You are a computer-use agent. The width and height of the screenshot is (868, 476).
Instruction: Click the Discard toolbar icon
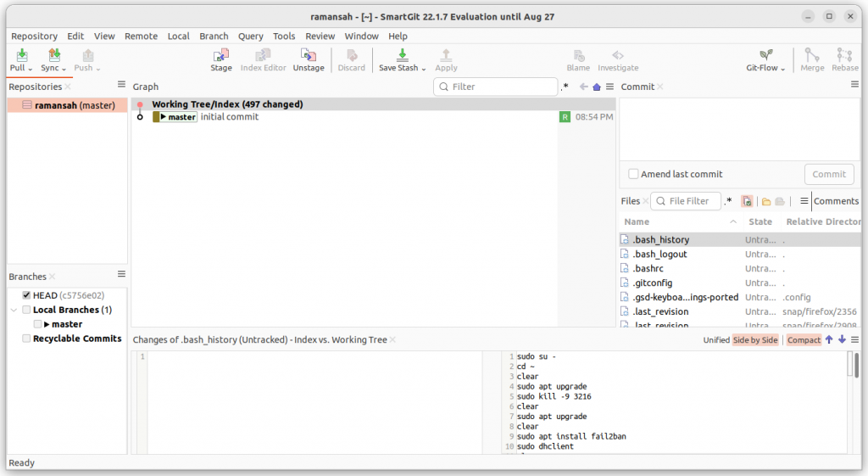click(352, 55)
